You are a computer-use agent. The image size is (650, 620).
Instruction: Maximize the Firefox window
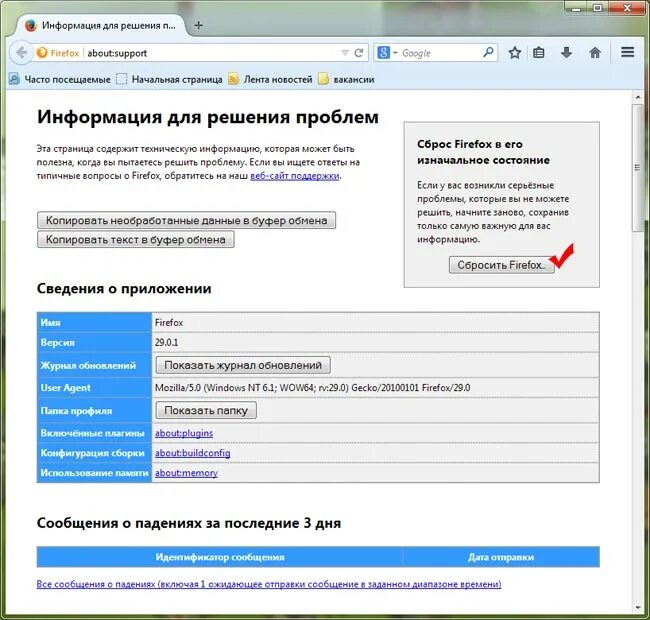pos(597,7)
